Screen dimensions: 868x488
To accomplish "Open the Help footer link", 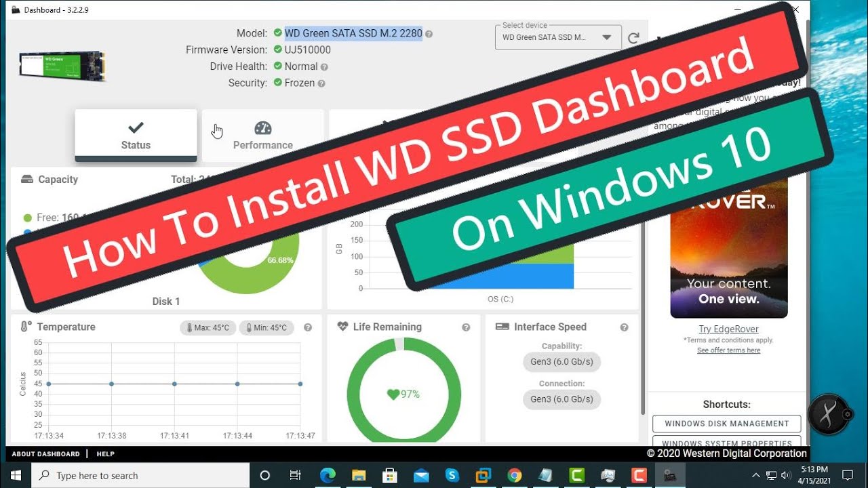I will coord(106,454).
